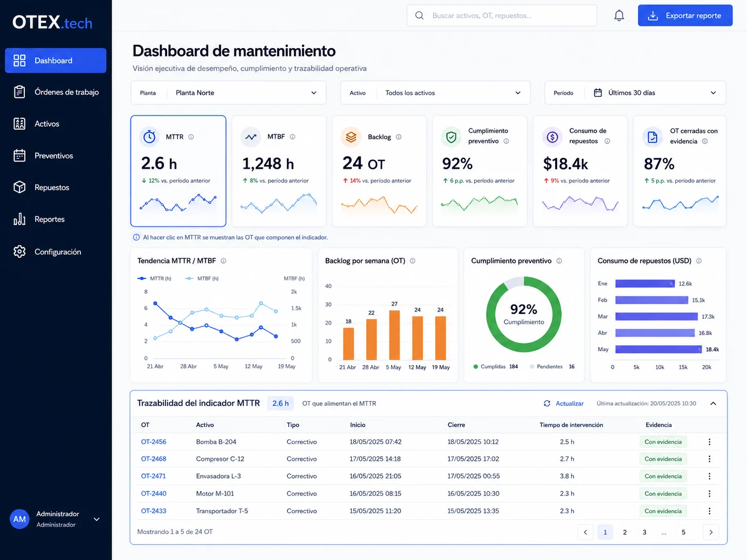This screenshot has width=747, height=560.
Task: Click the AM user avatar
Action: [x=20, y=519]
